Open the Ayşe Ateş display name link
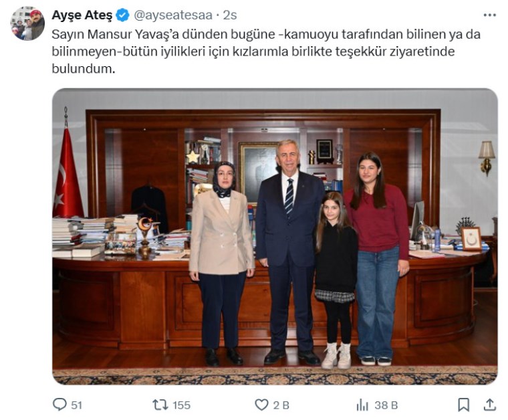This screenshot has width=508, height=420. (x=82, y=15)
